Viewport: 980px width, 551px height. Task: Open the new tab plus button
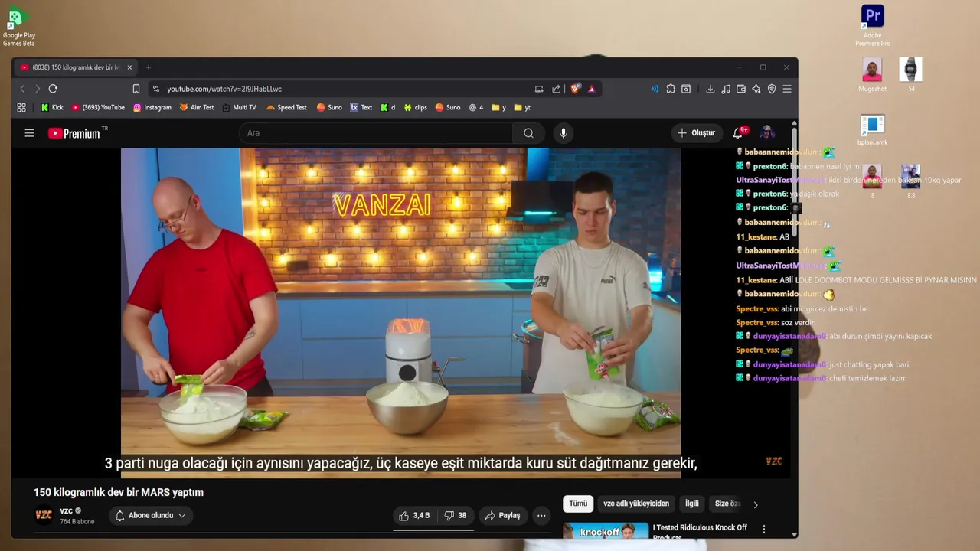149,67
